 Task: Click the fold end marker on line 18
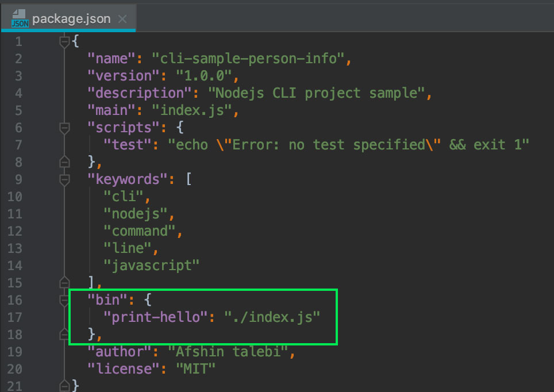[x=64, y=334]
